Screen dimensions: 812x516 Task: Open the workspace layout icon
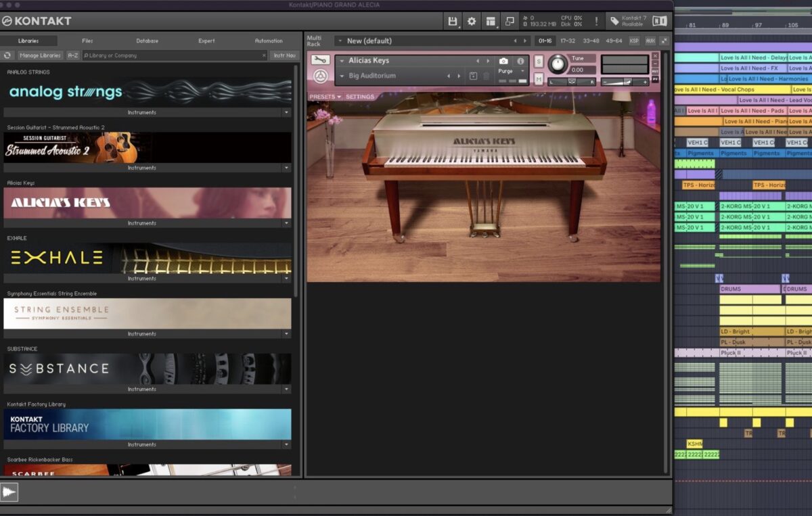pyautogui.click(x=491, y=22)
